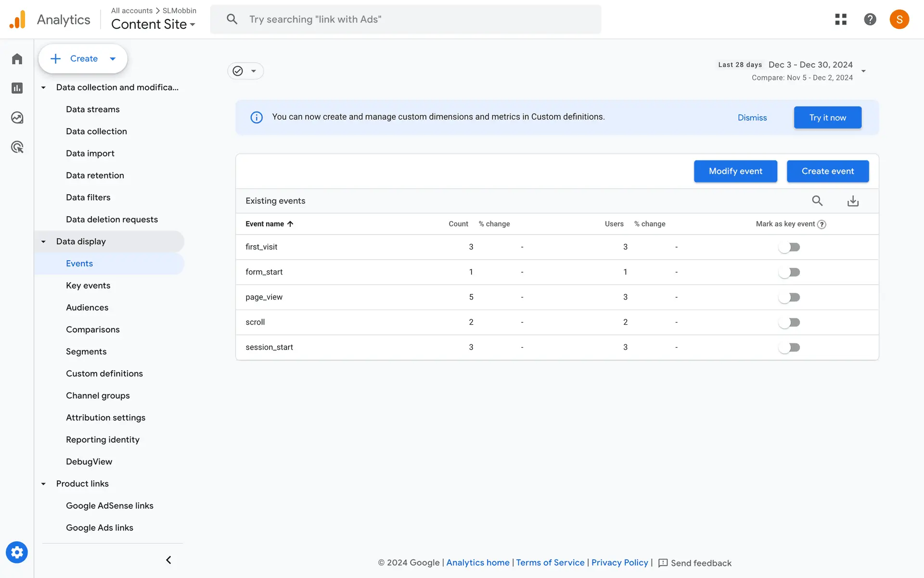Search existing events with magnifier icon
This screenshot has height=578, width=924.
coord(817,201)
